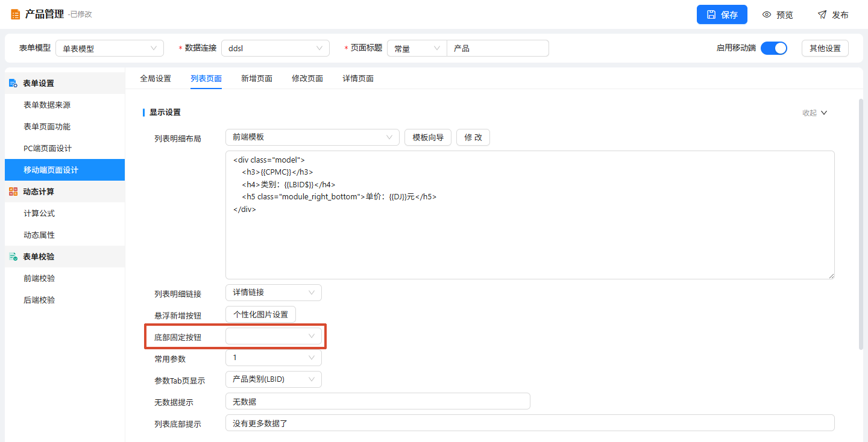This screenshot has width=868, height=442.
Task: Click the 已修改 status text
Action: pyautogui.click(x=80, y=14)
